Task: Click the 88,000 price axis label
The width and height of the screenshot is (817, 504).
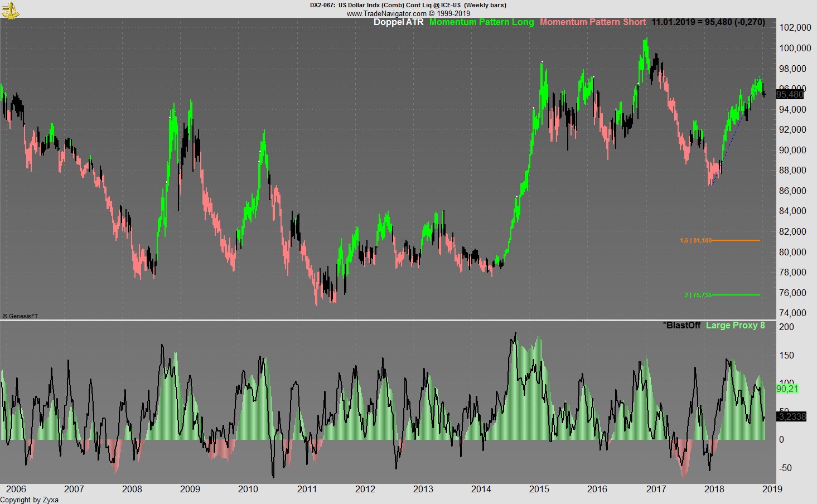Action: pyautogui.click(x=792, y=170)
